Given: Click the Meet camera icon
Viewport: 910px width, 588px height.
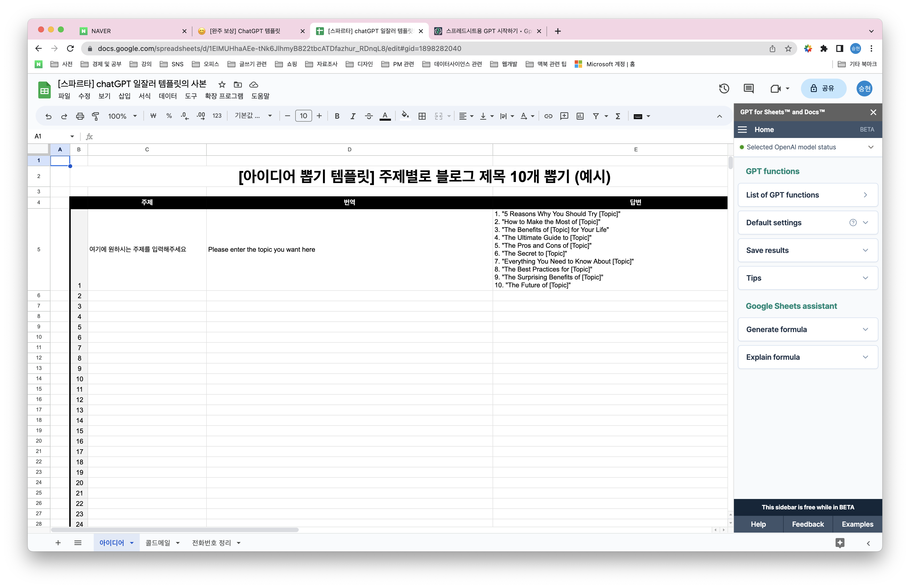Looking at the screenshot, I should tap(775, 89).
